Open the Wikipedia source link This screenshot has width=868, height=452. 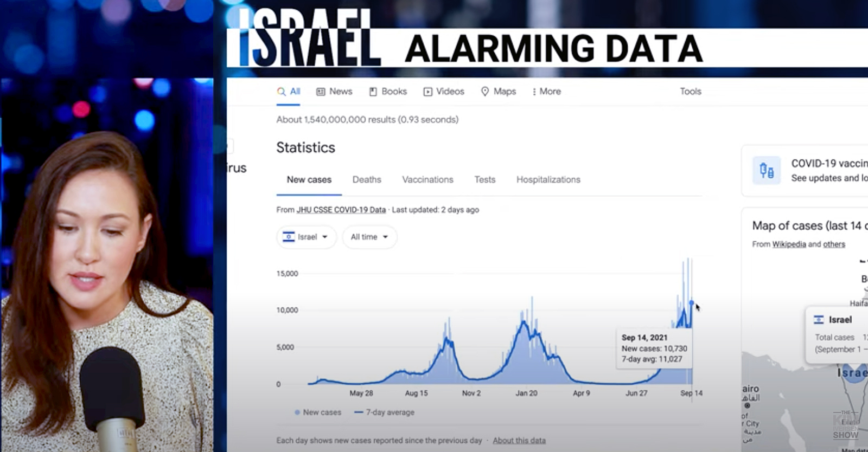pos(789,244)
